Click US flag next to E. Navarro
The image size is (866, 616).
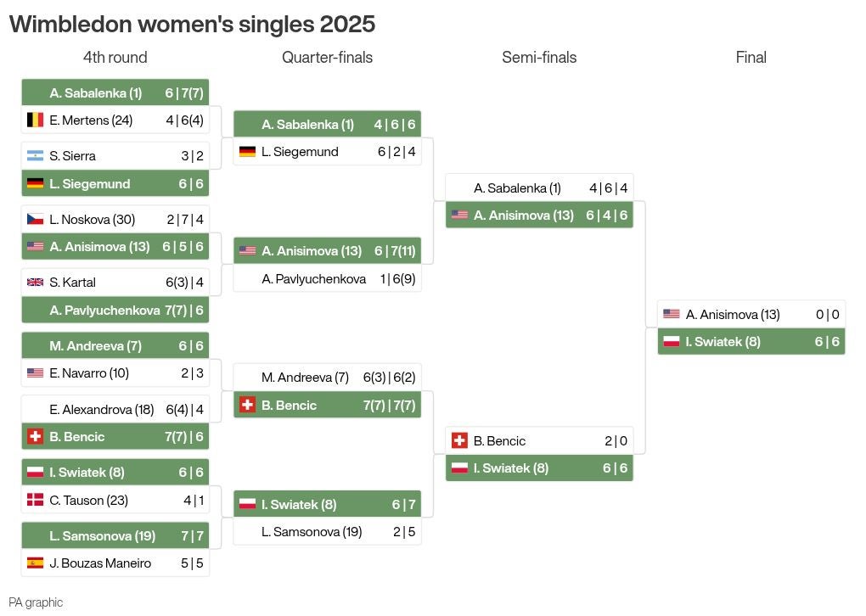click(36, 373)
